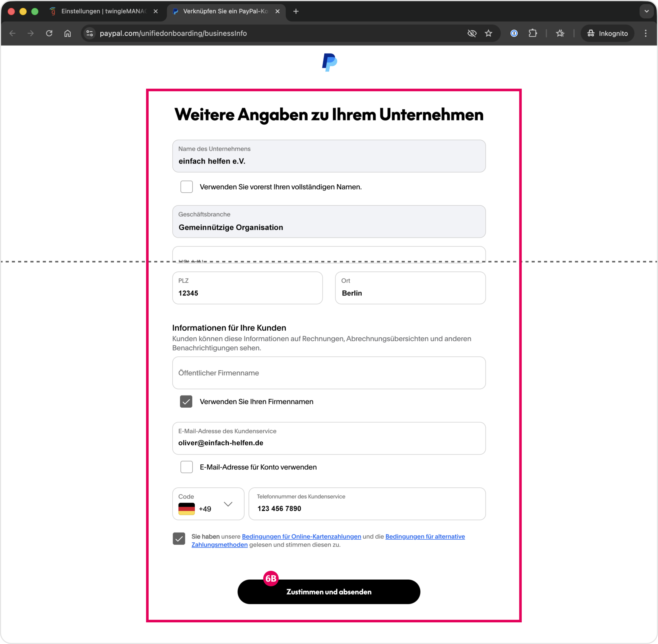This screenshot has width=658, height=644.
Task: Open the 1Password extension icon
Action: 514,33
